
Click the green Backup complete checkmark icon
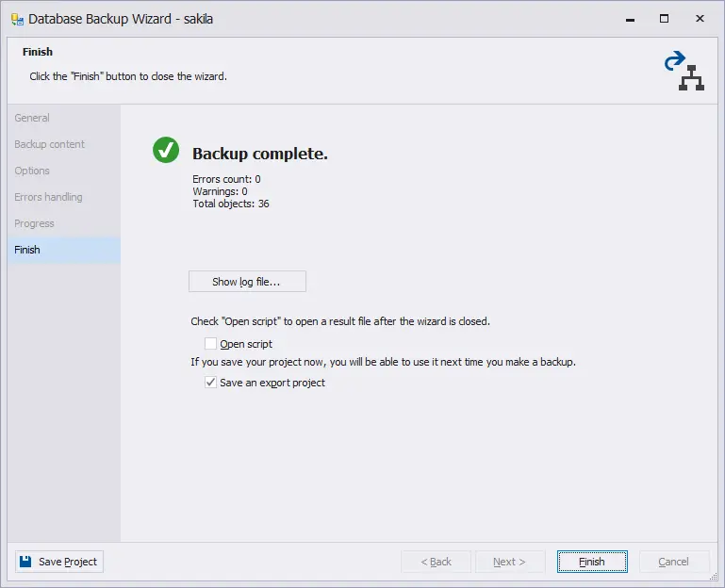pos(166,150)
